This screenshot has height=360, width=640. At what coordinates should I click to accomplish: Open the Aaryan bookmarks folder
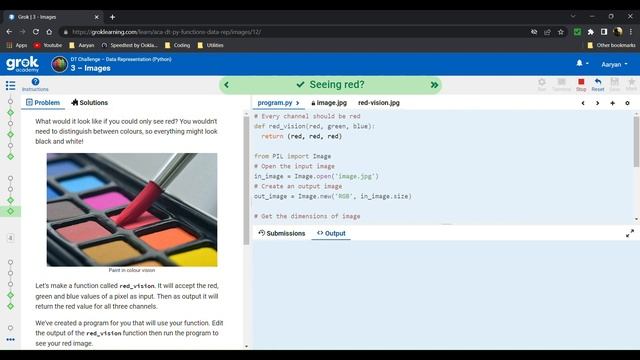point(82,45)
